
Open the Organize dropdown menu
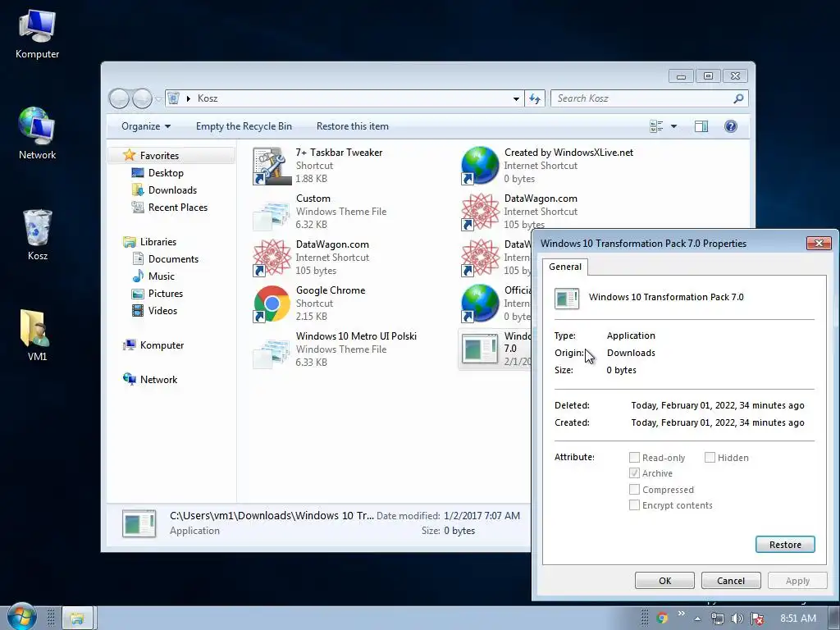click(x=146, y=126)
